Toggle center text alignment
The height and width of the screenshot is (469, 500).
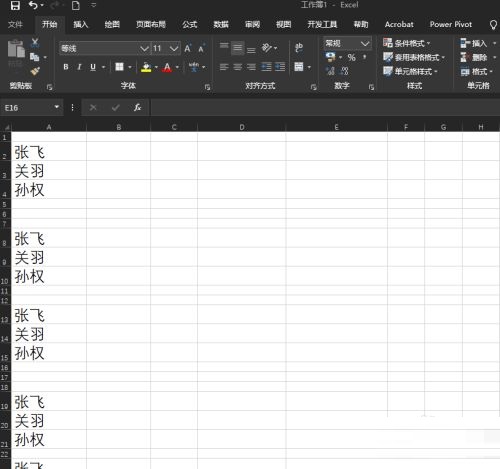coord(238,67)
